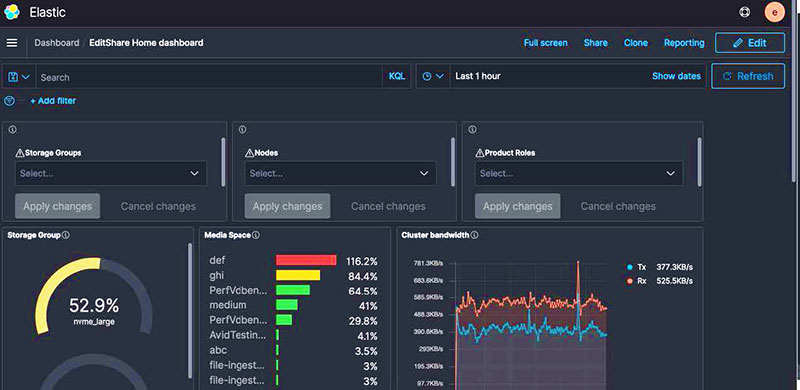The image size is (800, 390).
Task: Click the nvme_large 52.9% gauge
Action: click(x=94, y=296)
